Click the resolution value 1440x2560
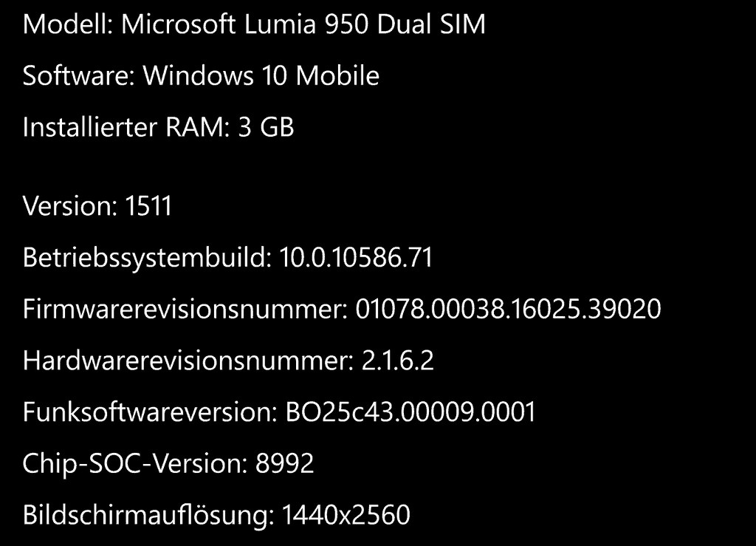 346,515
